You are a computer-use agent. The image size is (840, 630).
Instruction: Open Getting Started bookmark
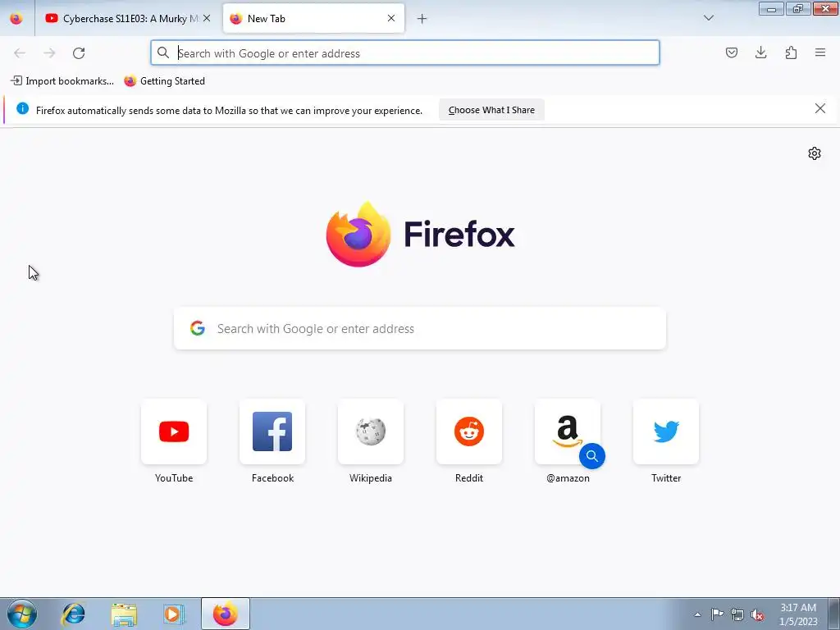point(164,81)
